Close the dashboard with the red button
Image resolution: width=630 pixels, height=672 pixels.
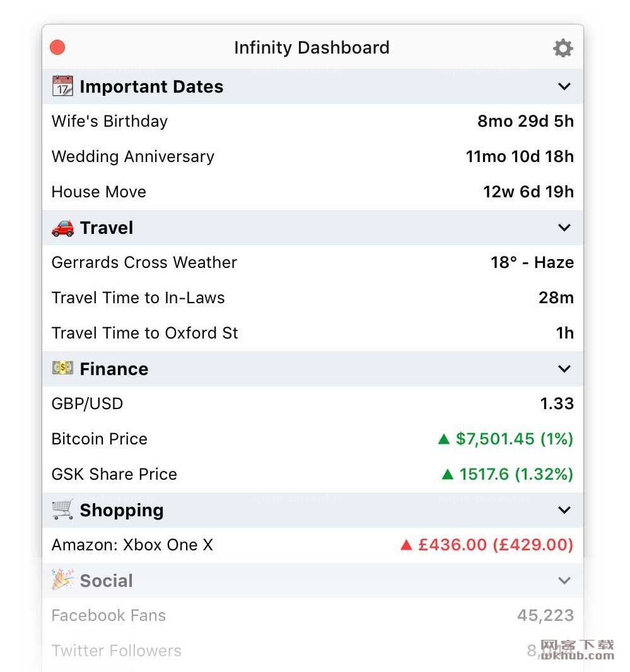click(x=57, y=47)
